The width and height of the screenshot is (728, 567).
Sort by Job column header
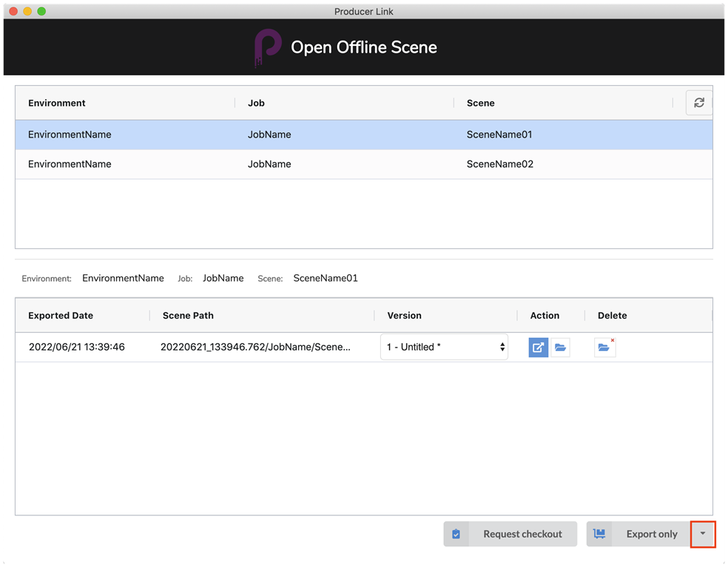coord(256,103)
